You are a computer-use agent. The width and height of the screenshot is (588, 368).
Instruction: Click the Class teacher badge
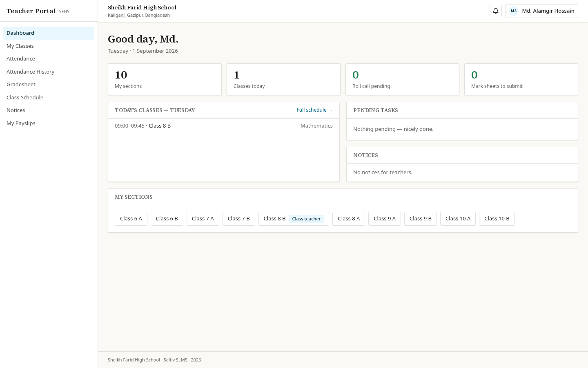(306, 219)
